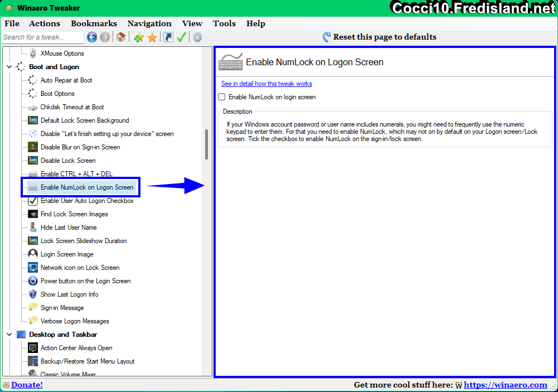This screenshot has width=558, height=392.
Task: Click the Backup/Restore Start Menu Layout icon
Action: point(33,361)
